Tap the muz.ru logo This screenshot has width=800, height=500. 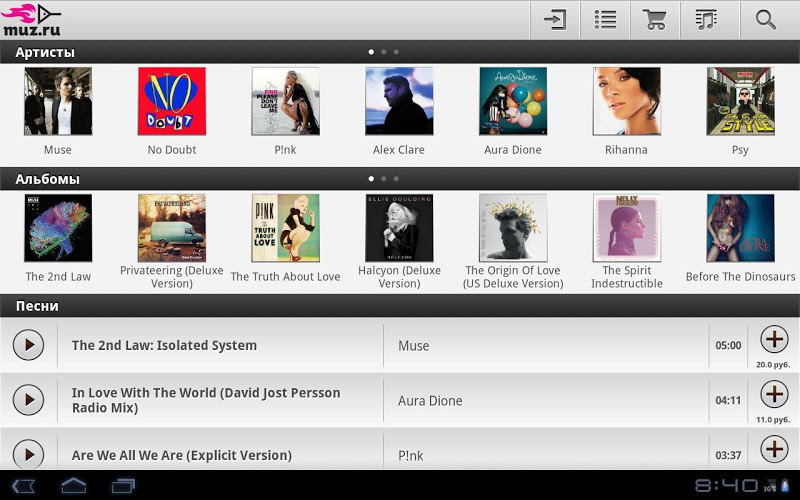point(32,20)
